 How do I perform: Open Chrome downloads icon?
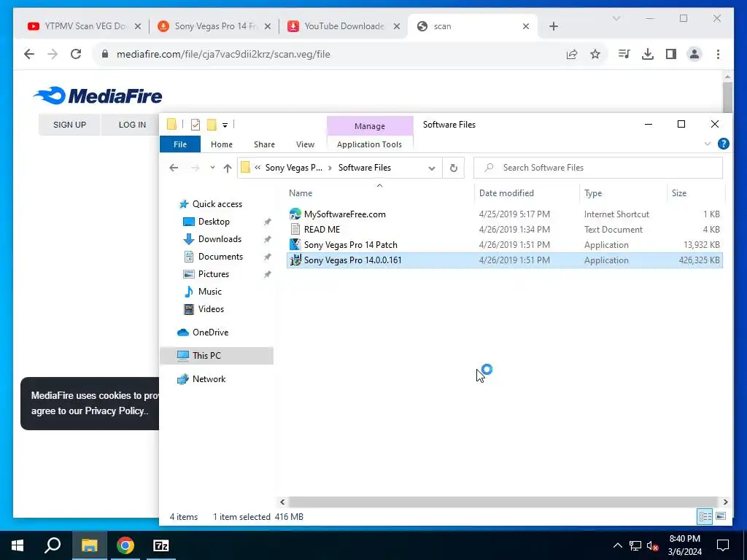point(648,54)
